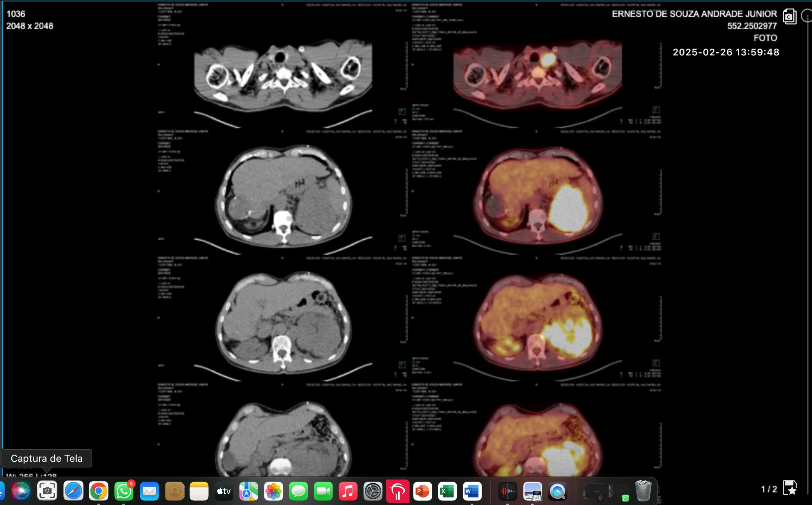Image resolution: width=812 pixels, height=505 pixels.
Task: Click the save-with-star bookmark icon
Action: point(790,488)
